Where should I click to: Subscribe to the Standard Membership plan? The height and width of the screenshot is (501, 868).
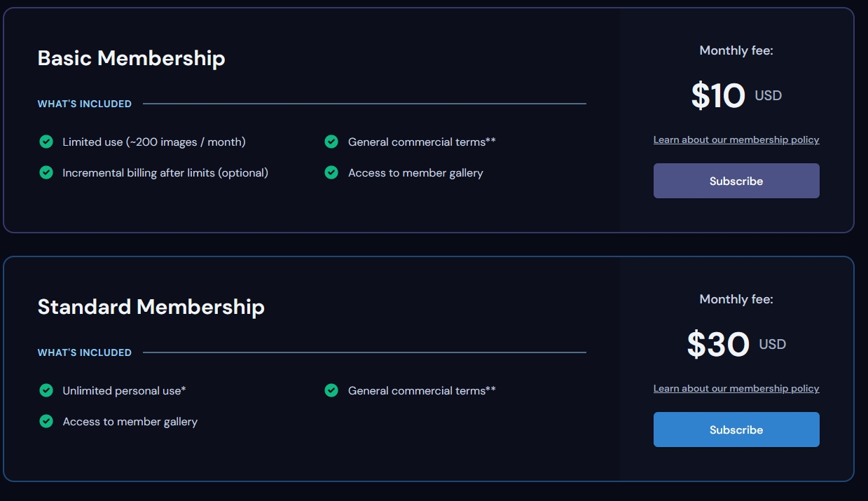(x=736, y=430)
